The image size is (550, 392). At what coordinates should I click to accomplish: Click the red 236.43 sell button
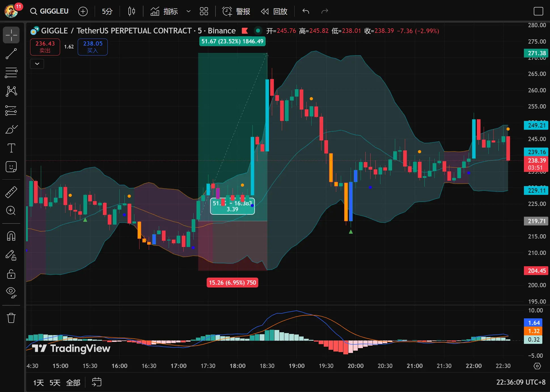click(x=45, y=47)
